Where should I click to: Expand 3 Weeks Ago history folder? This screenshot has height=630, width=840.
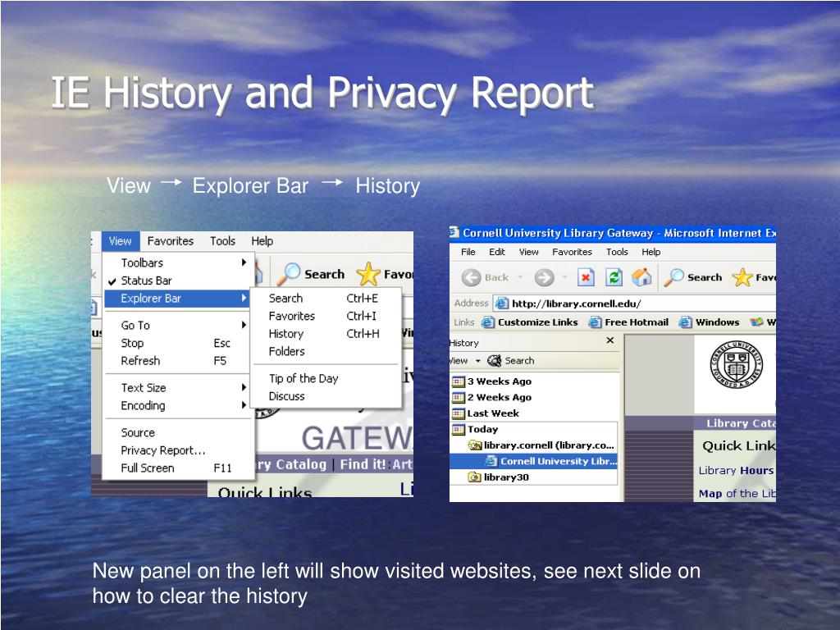pyautogui.click(x=492, y=381)
